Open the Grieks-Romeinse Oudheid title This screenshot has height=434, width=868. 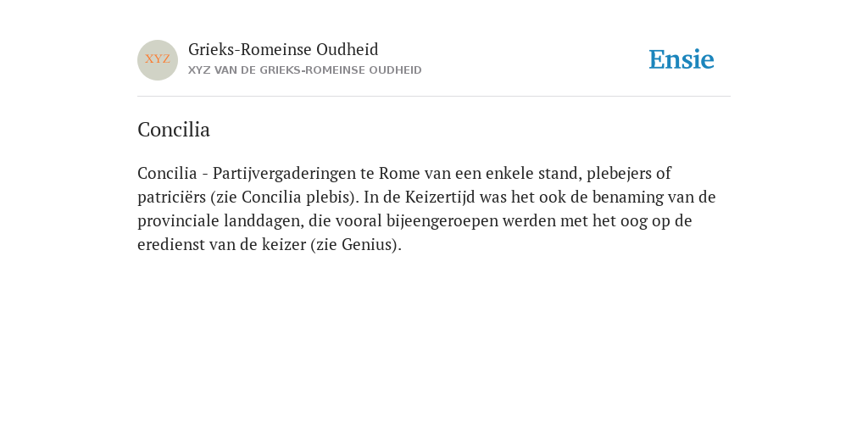pos(283,50)
